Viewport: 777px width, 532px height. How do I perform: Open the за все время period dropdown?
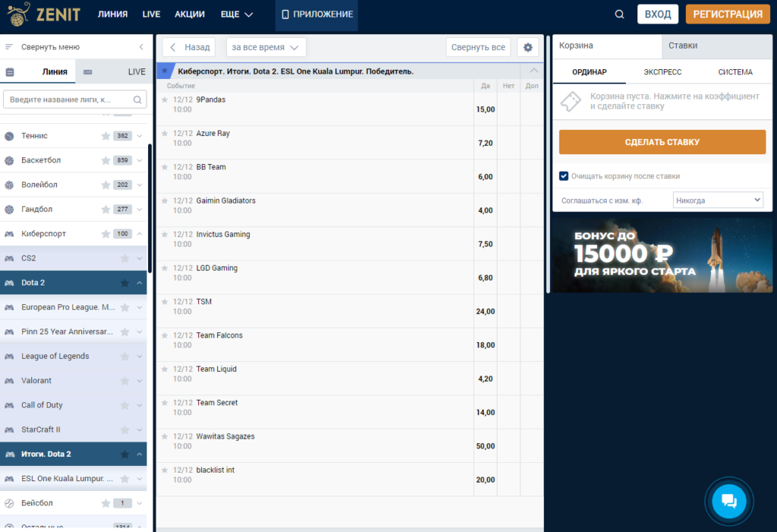266,47
